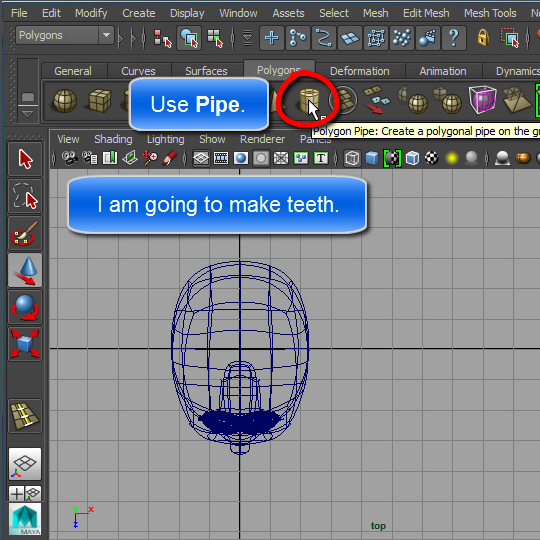Viewport: 540px width, 540px height.
Task: Select the Paint Selection Tool
Action: (x=25, y=233)
